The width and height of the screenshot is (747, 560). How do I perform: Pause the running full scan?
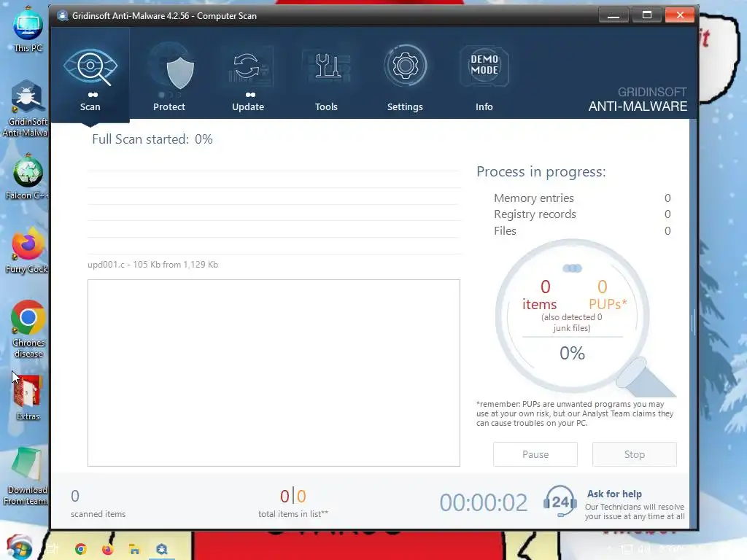(x=535, y=454)
